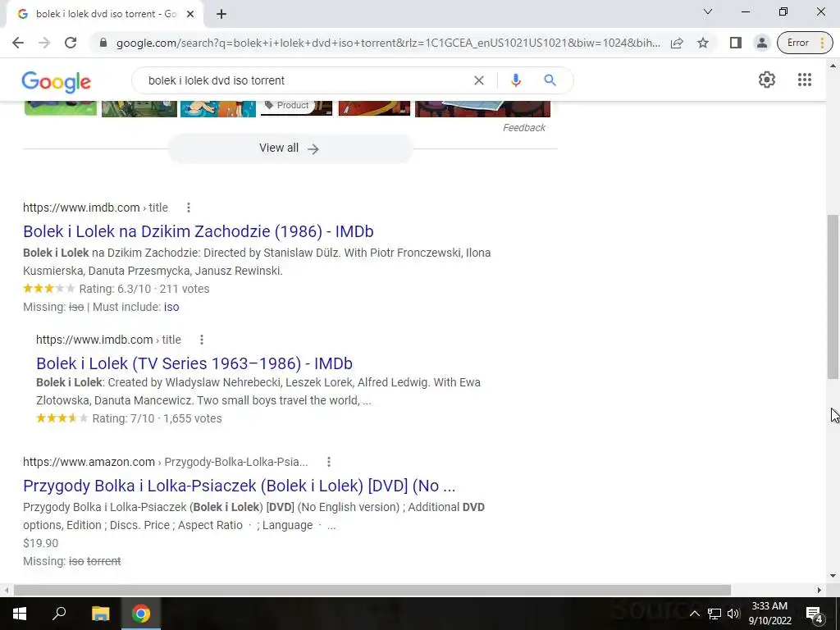Open Windows taskbar search
Image resolution: width=840 pixels, height=630 pixels.
(59, 614)
